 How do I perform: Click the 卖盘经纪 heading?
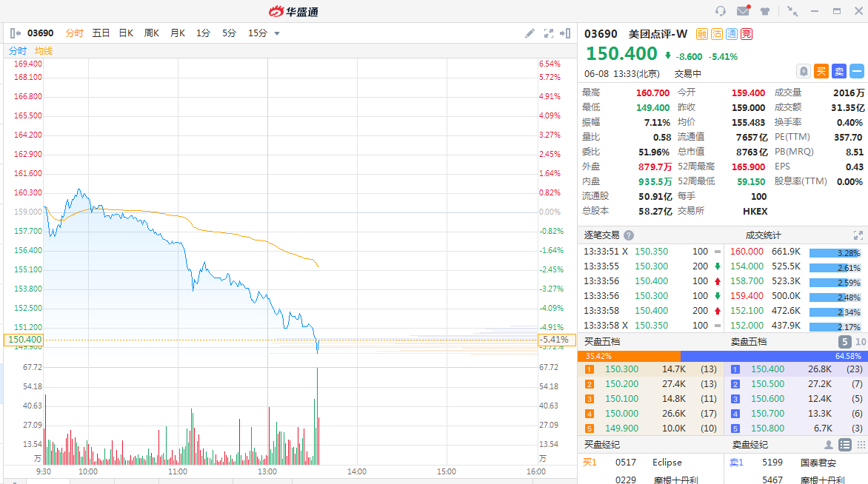click(750, 445)
